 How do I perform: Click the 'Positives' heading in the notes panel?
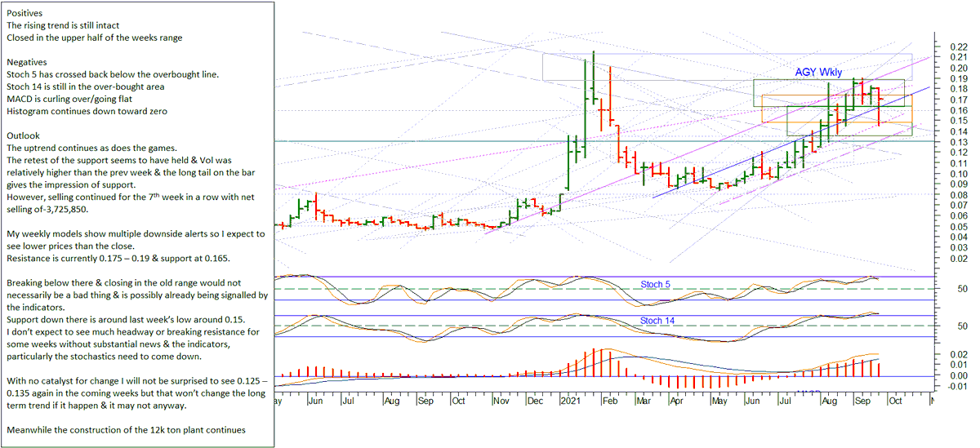point(24,14)
